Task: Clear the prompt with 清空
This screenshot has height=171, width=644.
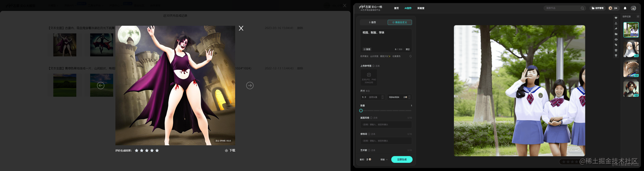Action: [408, 49]
